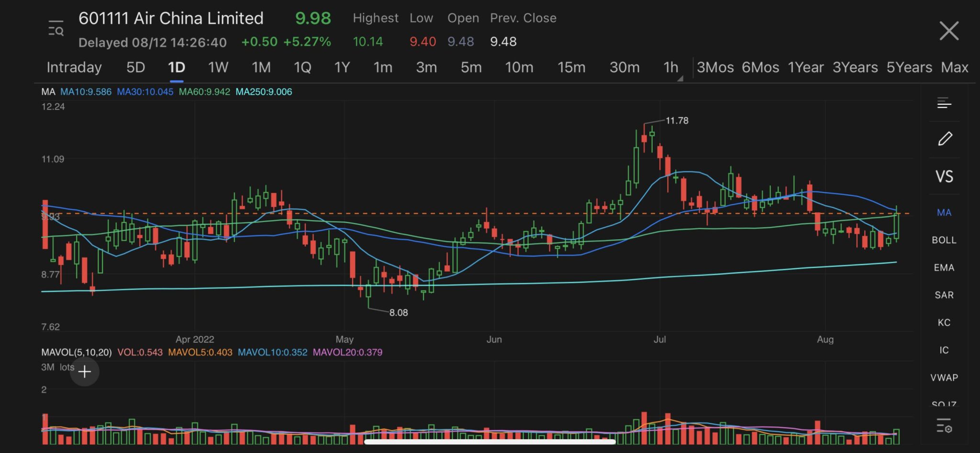
Task: Select the VWAP indicator
Action: pos(944,377)
